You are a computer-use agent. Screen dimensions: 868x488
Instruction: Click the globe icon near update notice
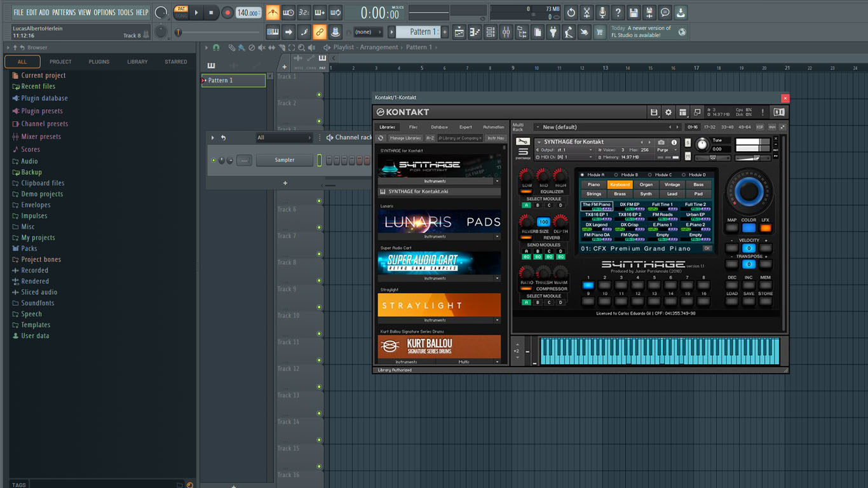coord(682,32)
